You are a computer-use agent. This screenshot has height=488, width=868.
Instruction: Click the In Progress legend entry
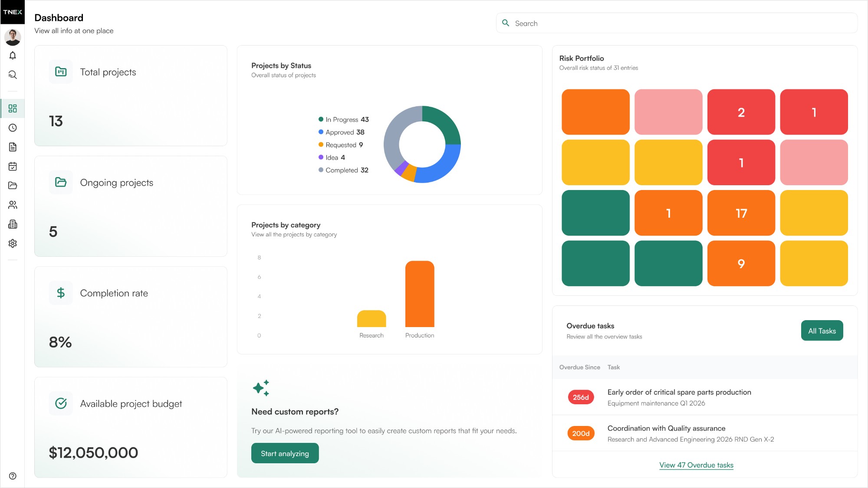click(x=344, y=119)
